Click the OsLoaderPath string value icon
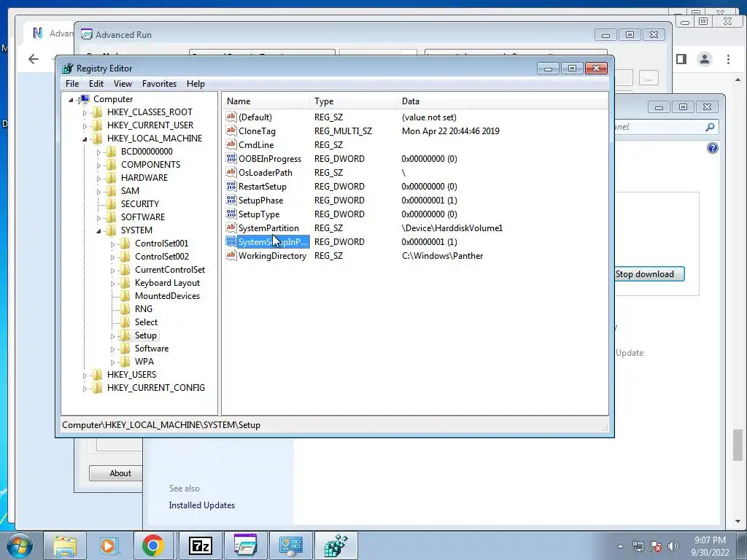 tap(231, 172)
